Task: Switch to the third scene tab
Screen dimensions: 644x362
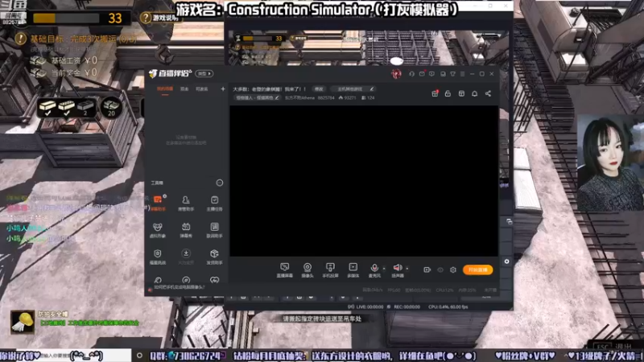Action: pyautogui.click(x=202, y=89)
